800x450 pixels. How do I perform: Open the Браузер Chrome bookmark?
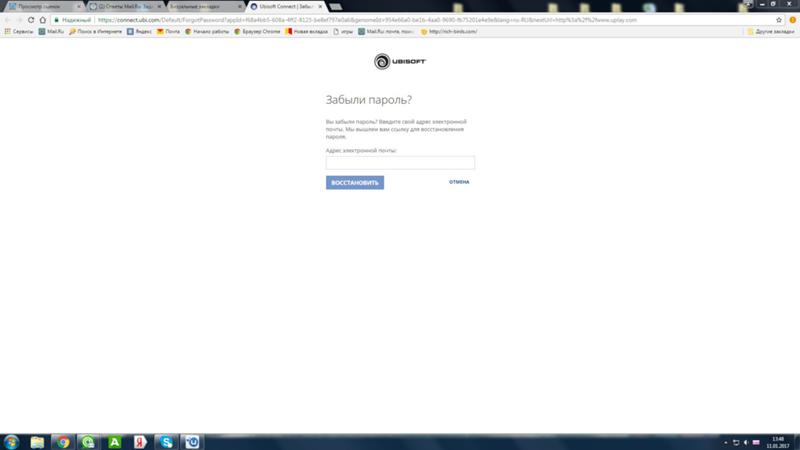[257, 32]
